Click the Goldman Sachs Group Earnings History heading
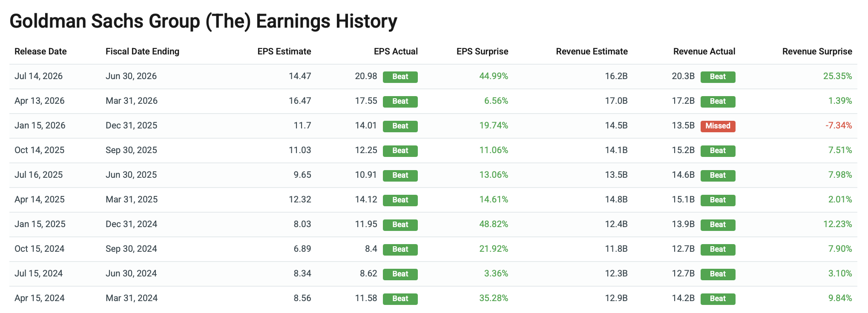Screen dimensions: 868x313 [x=203, y=21]
